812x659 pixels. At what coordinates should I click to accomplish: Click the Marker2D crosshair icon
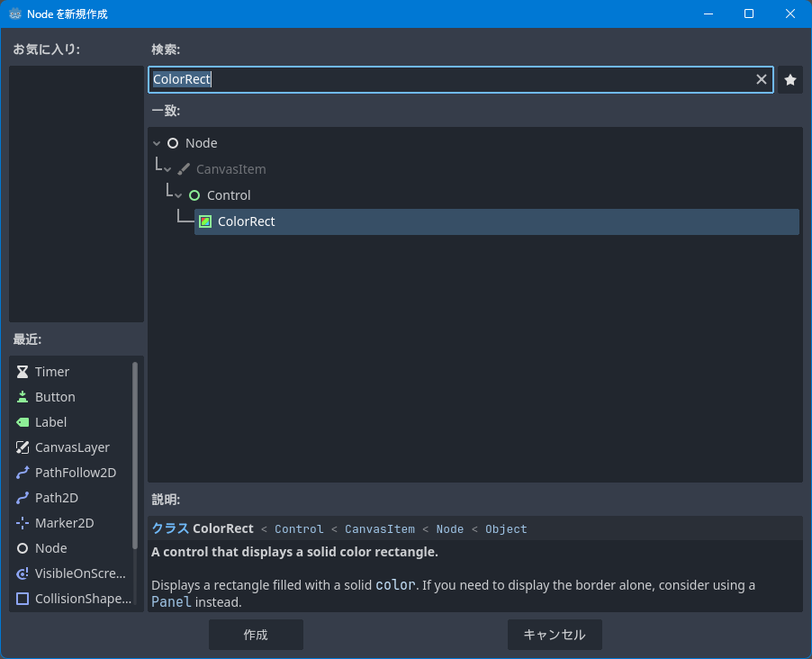coord(23,523)
